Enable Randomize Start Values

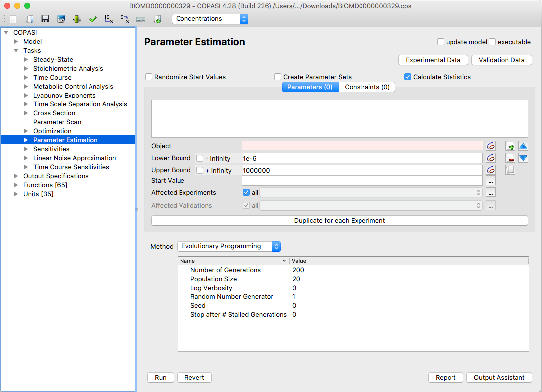tap(149, 77)
